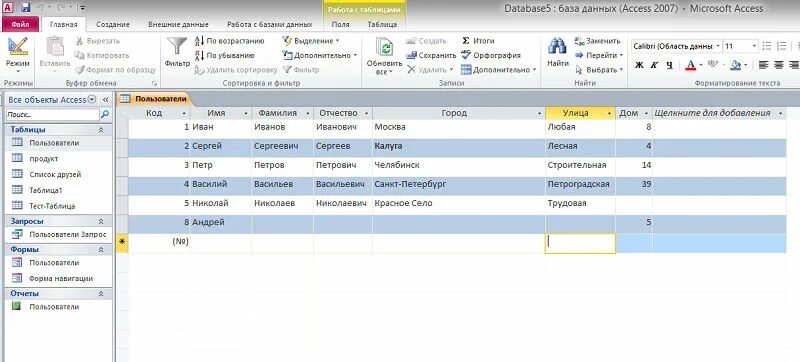Align text left in formatting group

coord(763,65)
